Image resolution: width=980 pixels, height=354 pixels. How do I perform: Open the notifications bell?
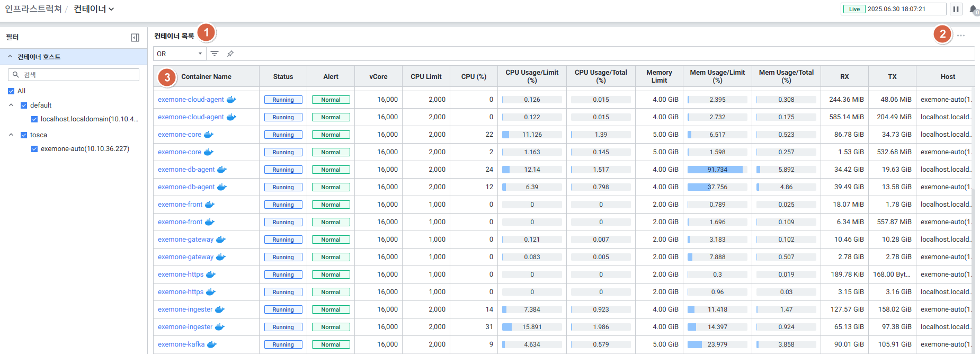tap(973, 9)
